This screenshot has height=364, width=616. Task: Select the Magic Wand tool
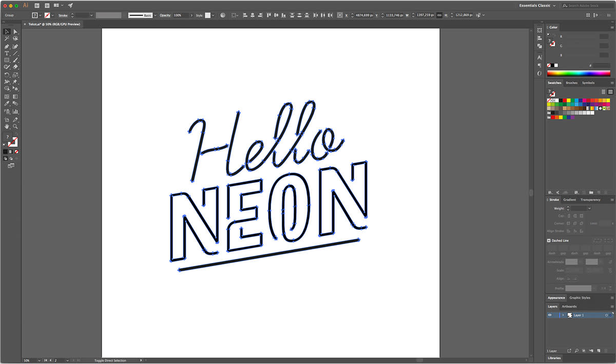click(7, 39)
